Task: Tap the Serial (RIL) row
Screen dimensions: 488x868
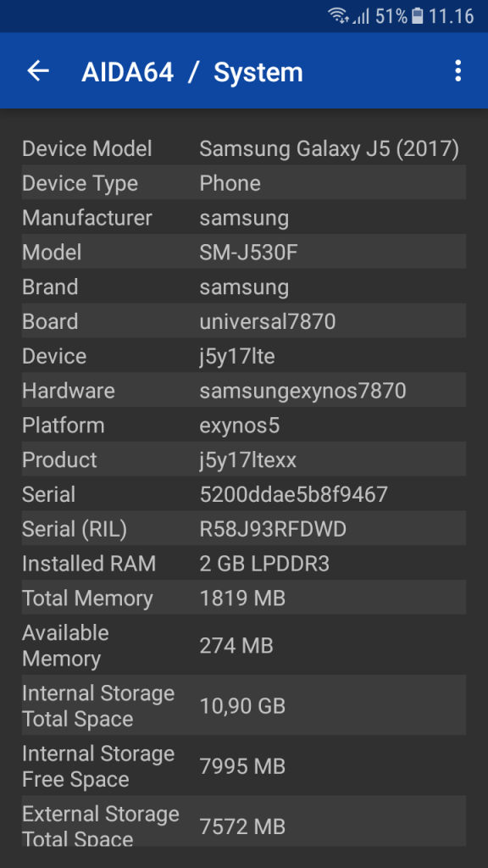Action: click(243, 529)
